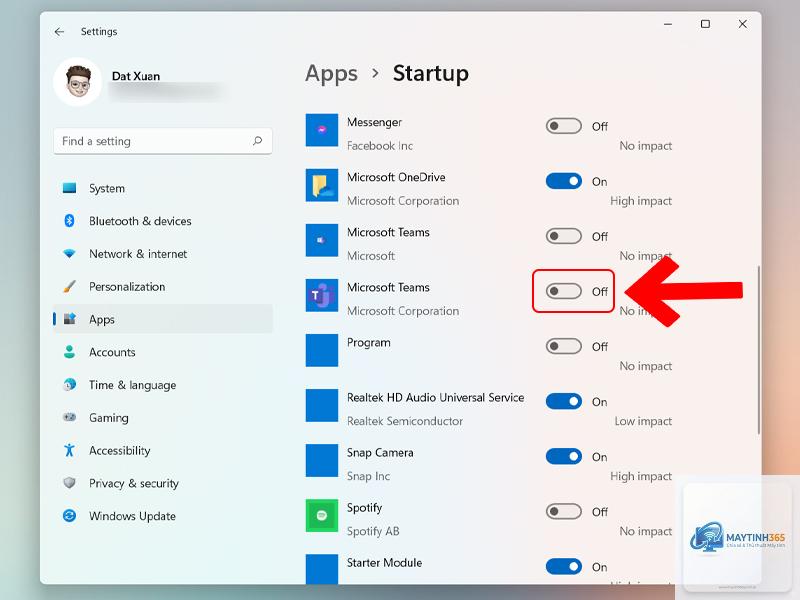Open Time & language settings
This screenshot has height=600, width=800.
click(163, 384)
